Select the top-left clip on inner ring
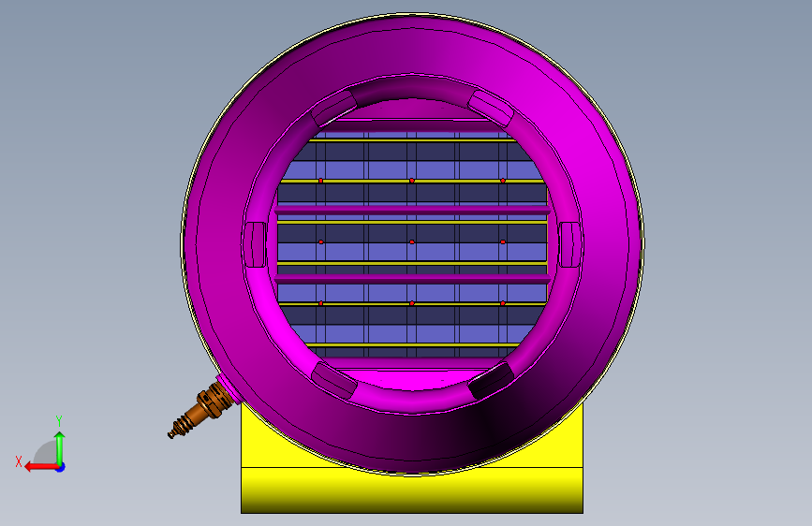Viewport: 812px width, 526px height. [334, 108]
